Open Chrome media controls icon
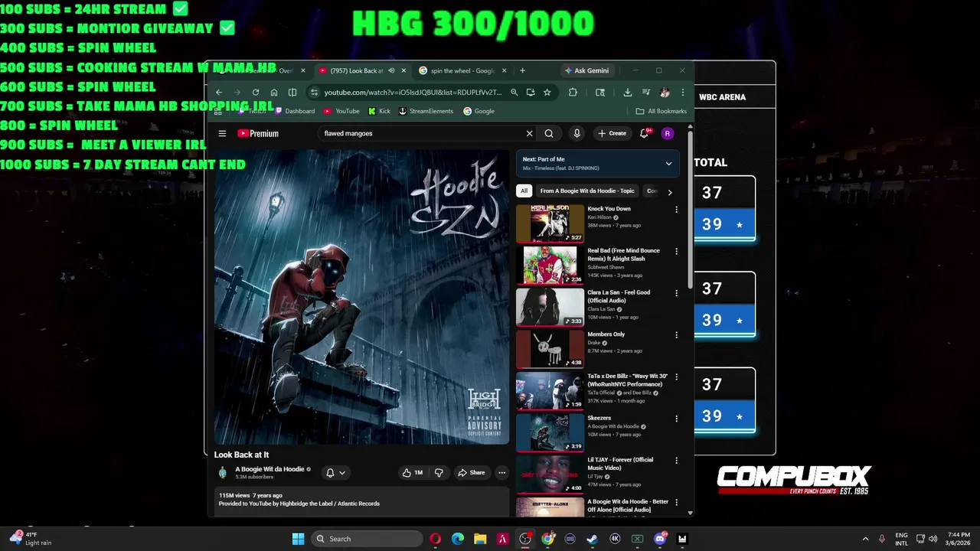The height and width of the screenshot is (551, 980). coord(645,93)
